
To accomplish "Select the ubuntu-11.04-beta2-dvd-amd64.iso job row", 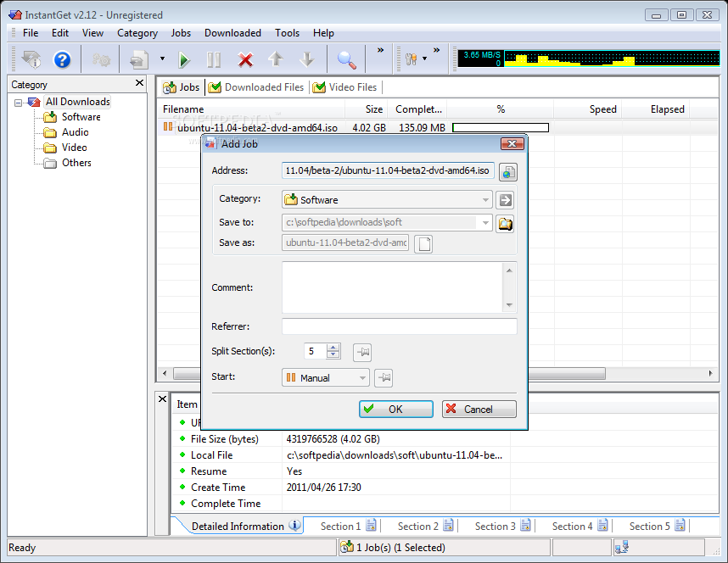I will 438,128.
